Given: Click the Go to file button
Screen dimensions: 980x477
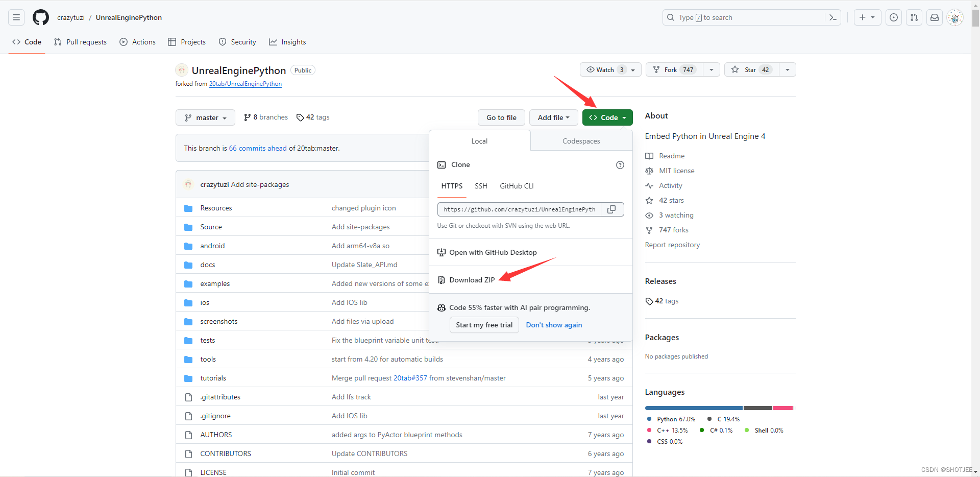Looking at the screenshot, I should tap(501, 117).
